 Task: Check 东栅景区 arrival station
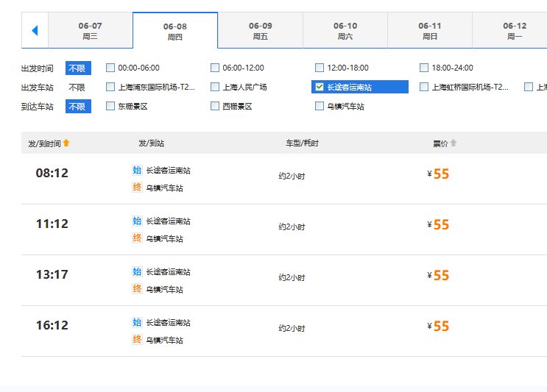tap(110, 106)
